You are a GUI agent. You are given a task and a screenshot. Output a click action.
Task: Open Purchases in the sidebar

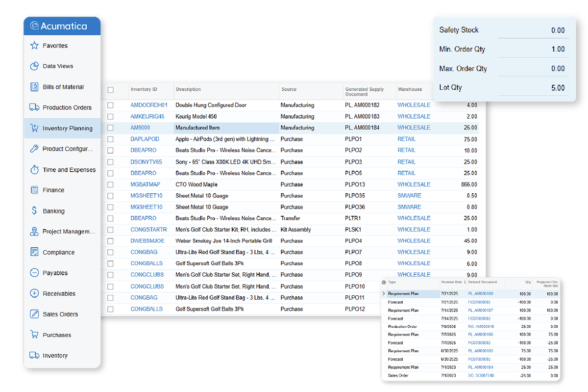pyautogui.click(x=57, y=335)
